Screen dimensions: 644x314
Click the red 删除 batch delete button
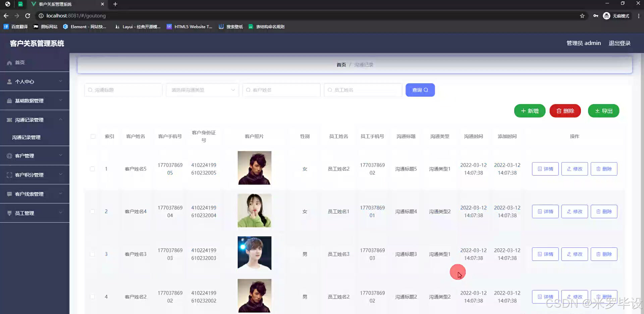tap(565, 111)
